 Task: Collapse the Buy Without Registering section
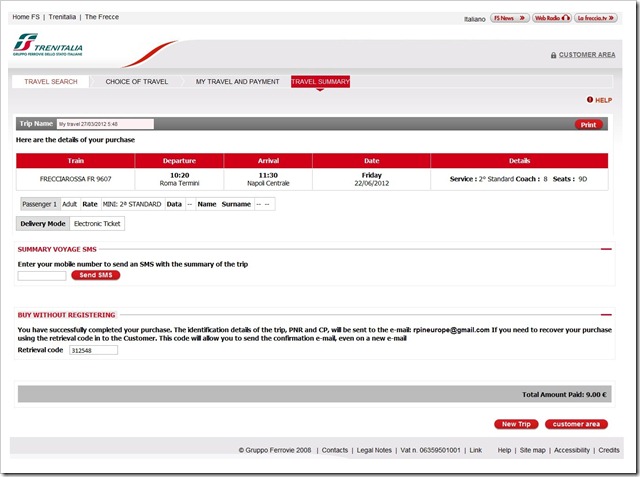606,315
